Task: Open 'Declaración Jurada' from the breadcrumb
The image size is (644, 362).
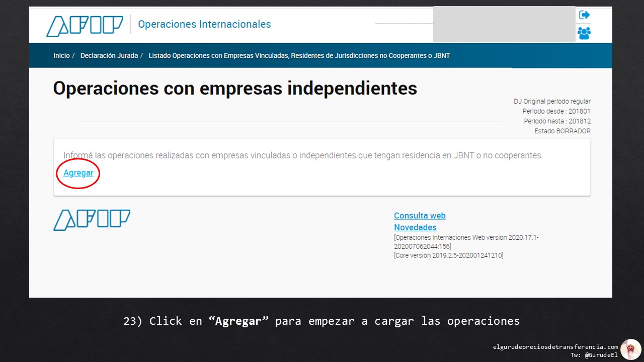Action: coord(109,55)
